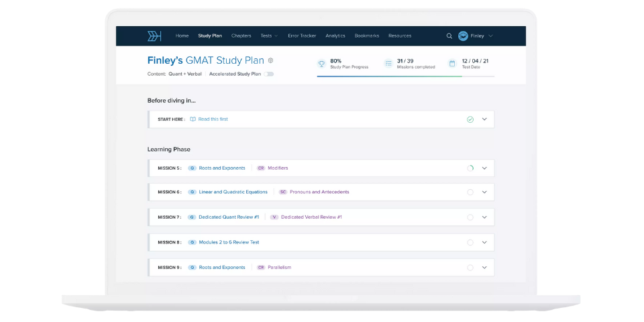Open the Error Tracker page
Viewport: 644px width, 322px height.
pos(302,36)
